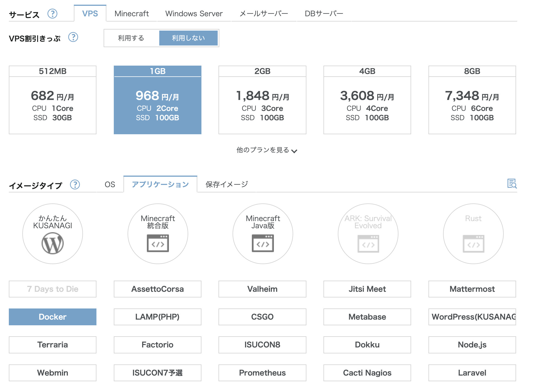Select the Node.js application
This screenshot has width=534, height=392.
pyautogui.click(x=472, y=345)
